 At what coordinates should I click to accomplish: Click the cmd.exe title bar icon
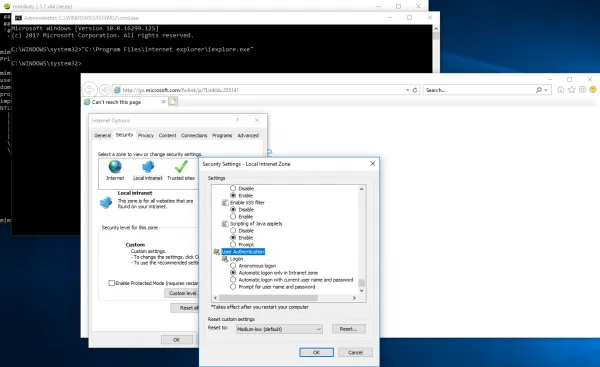[18, 18]
